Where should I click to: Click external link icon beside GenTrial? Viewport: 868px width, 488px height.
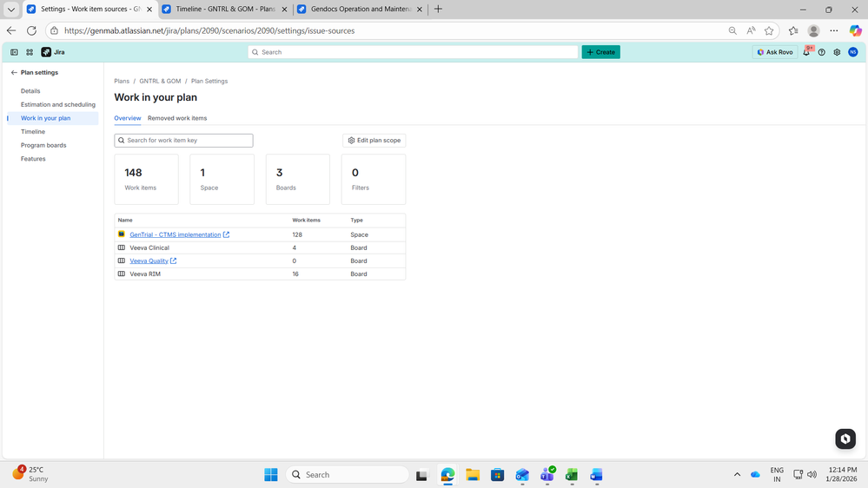pos(227,234)
